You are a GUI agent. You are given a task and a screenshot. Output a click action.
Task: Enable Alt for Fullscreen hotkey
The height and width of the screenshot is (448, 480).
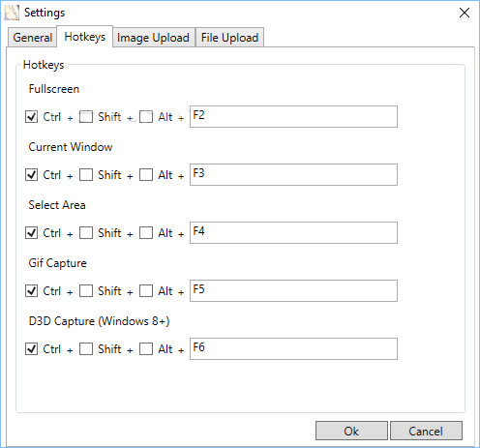pos(146,116)
